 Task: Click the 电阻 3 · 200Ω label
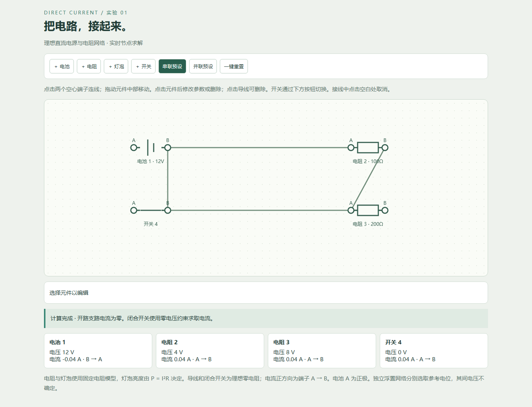coord(368,224)
